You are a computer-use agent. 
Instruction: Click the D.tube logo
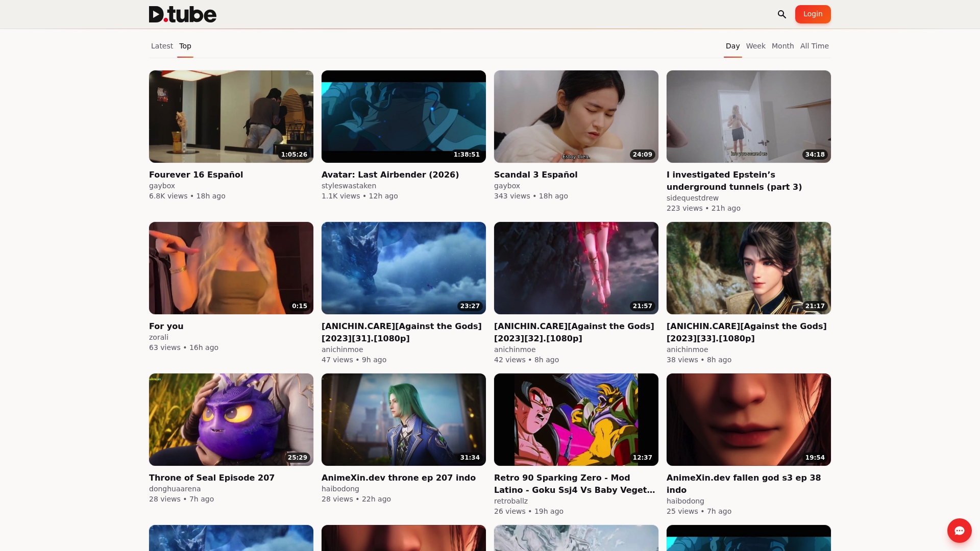pyautogui.click(x=183, y=14)
